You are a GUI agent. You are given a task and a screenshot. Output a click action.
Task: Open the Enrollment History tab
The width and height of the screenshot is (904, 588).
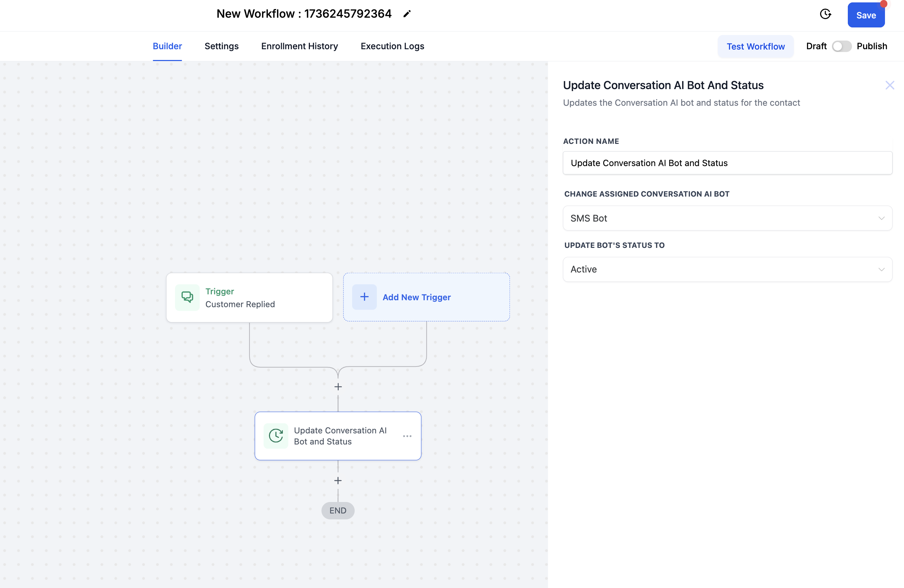[299, 46]
